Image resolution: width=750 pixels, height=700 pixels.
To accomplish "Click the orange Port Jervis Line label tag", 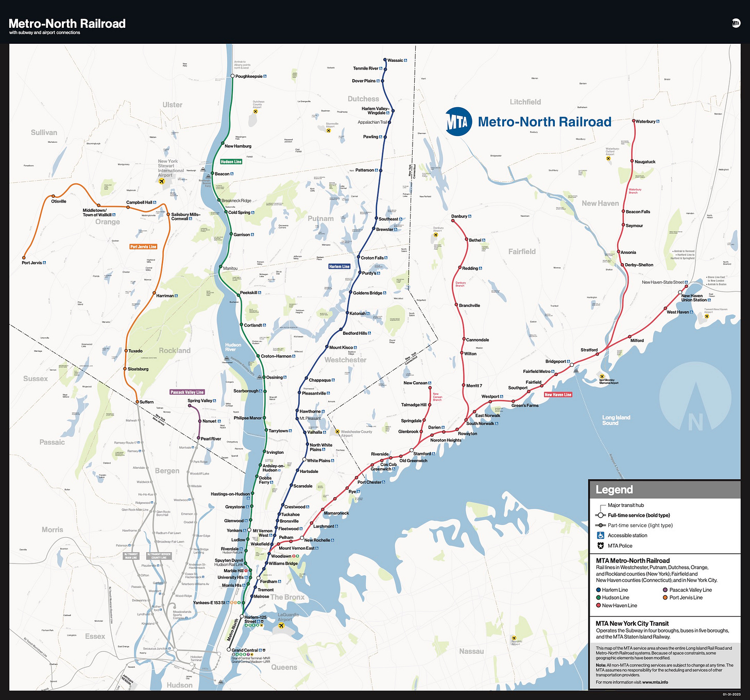I will click(144, 247).
